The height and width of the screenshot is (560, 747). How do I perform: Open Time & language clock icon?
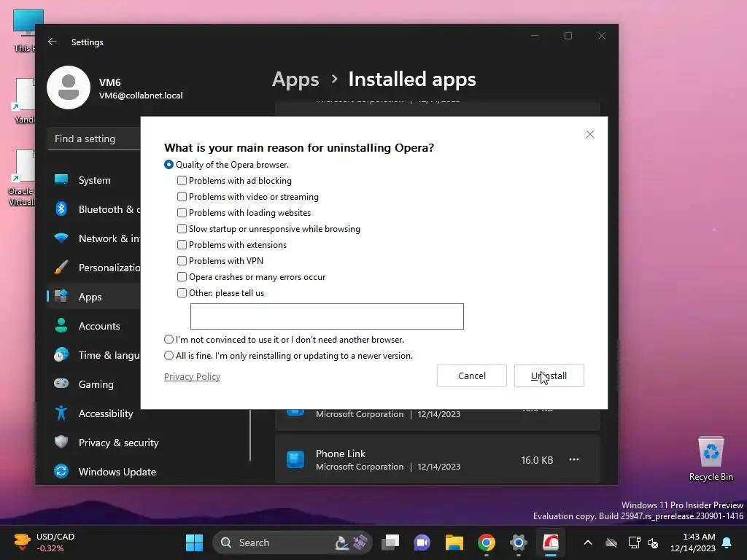(61, 355)
